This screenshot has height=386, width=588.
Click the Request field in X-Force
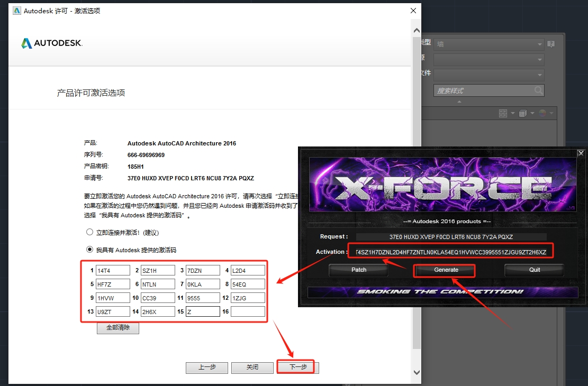pos(451,237)
